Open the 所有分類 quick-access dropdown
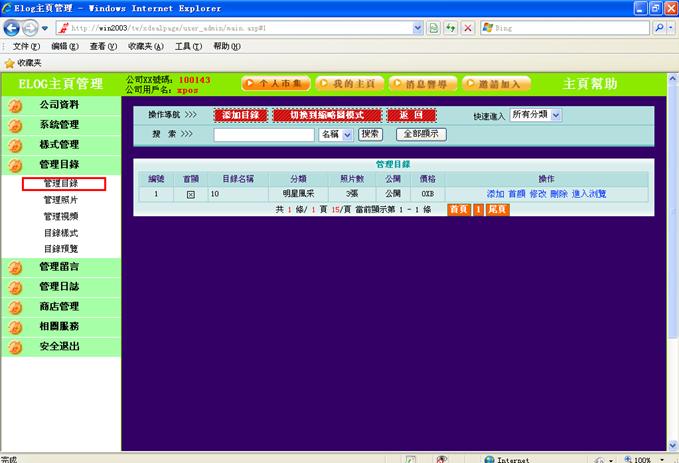The image size is (679, 463). 536,115
